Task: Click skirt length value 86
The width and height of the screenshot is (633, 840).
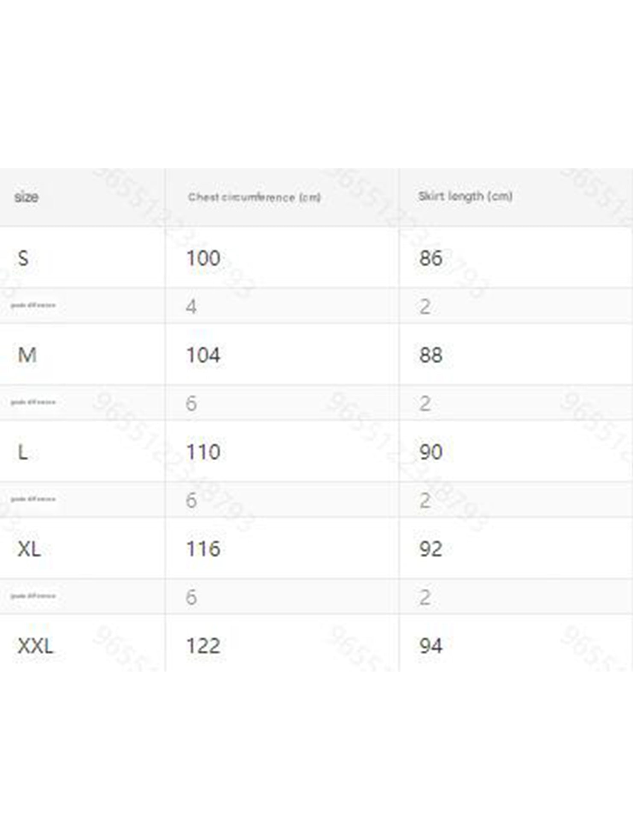Action: [x=431, y=258]
